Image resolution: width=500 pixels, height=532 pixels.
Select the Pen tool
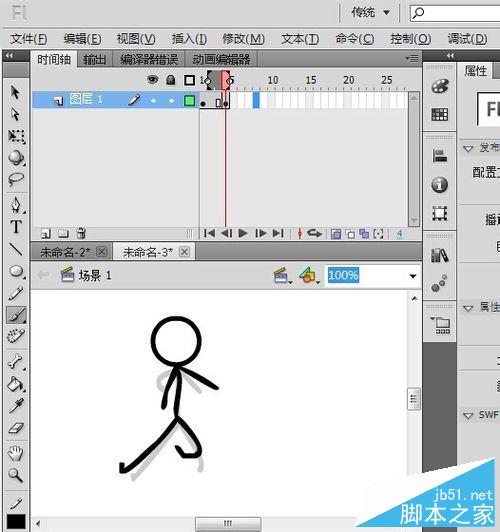16,205
